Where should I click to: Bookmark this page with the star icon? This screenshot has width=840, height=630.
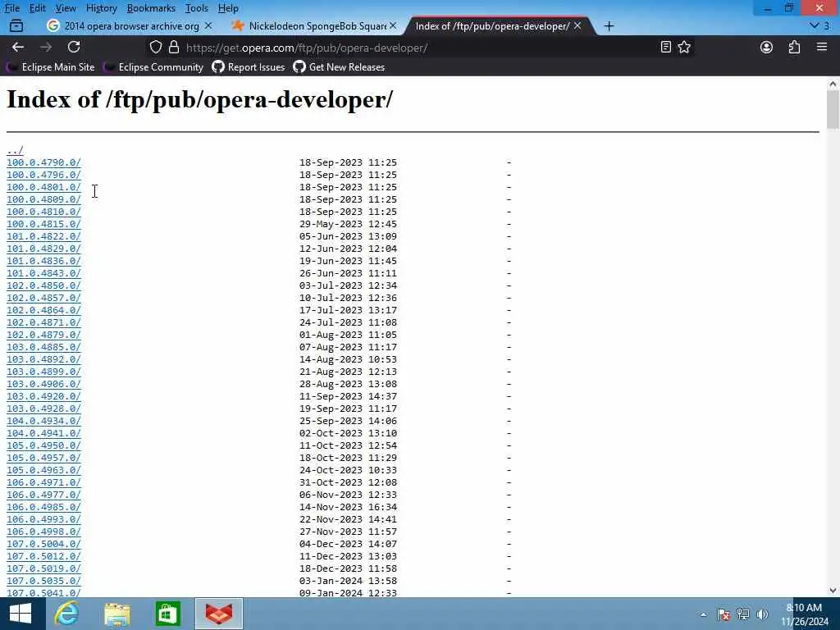pyautogui.click(x=684, y=47)
